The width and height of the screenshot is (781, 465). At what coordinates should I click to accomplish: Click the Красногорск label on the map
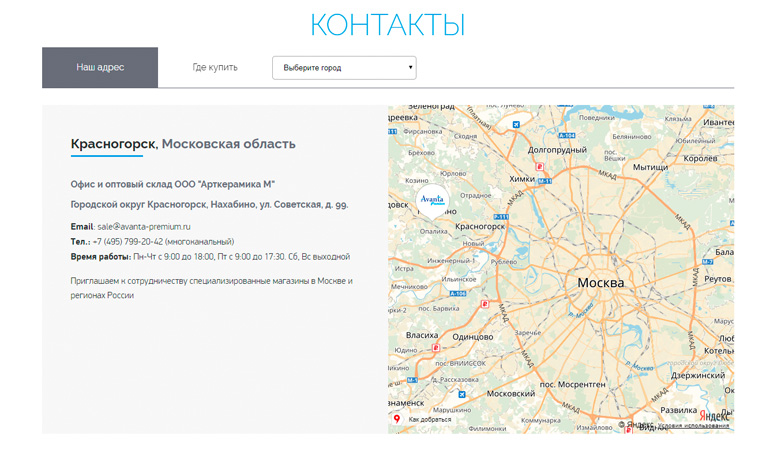point(480,227)
